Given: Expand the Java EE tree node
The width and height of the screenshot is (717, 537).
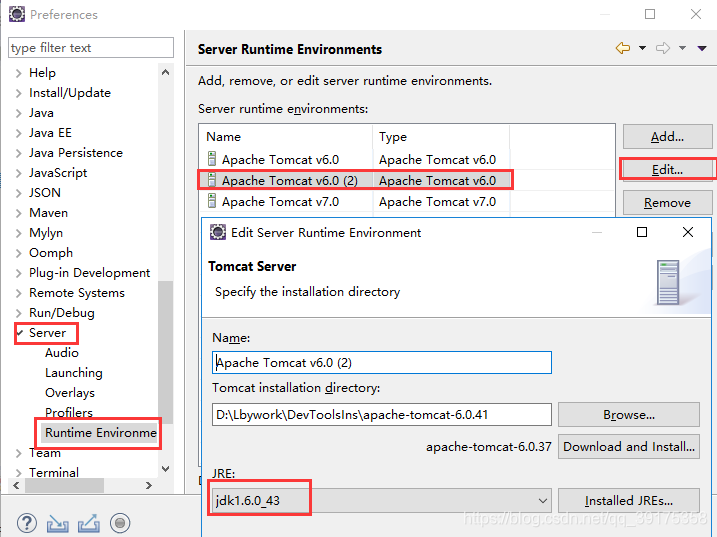Looking at the screenshot, I should (x=19, y=133).
